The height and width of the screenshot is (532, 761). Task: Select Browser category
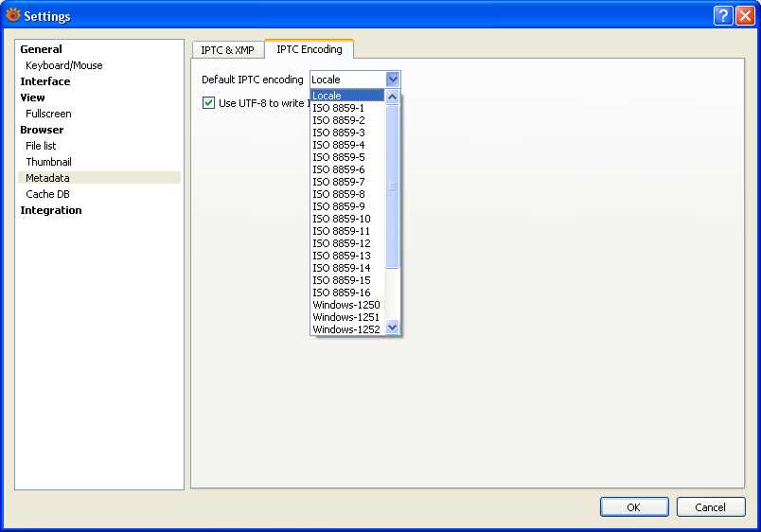42,130
